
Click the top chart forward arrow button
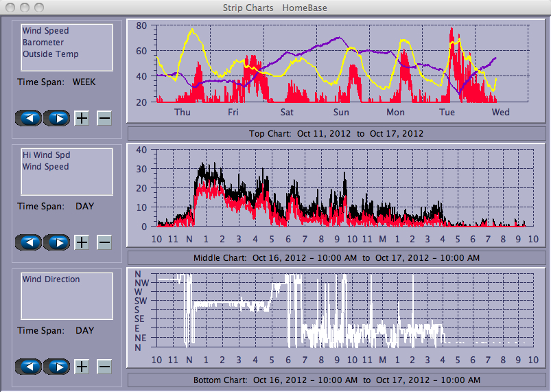coord(57,118)
